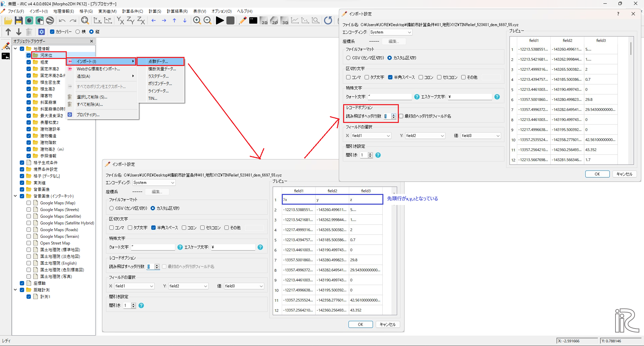
Task: Select the 粗度 item in the tree
Action: (x=44, y=62)
